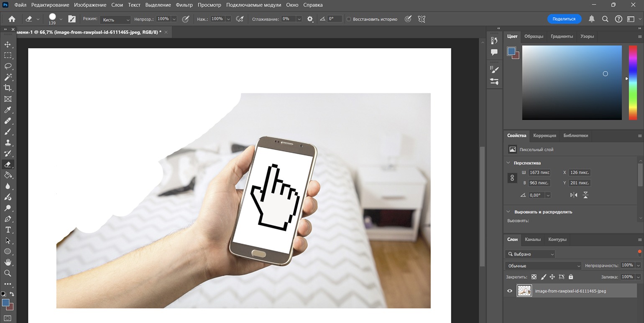
Task: Activate the Zoom tool in toolbar
Action: tap(8, 273)
